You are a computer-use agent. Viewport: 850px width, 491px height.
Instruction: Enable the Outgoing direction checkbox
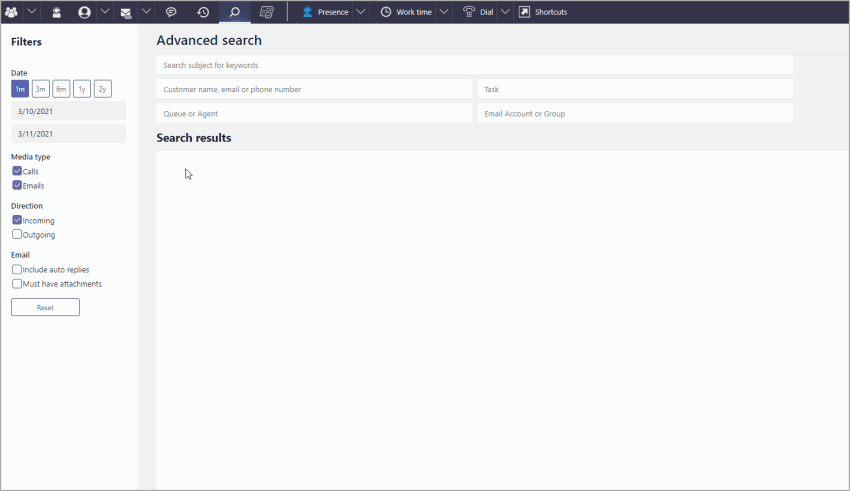click(x=17, y=235)
